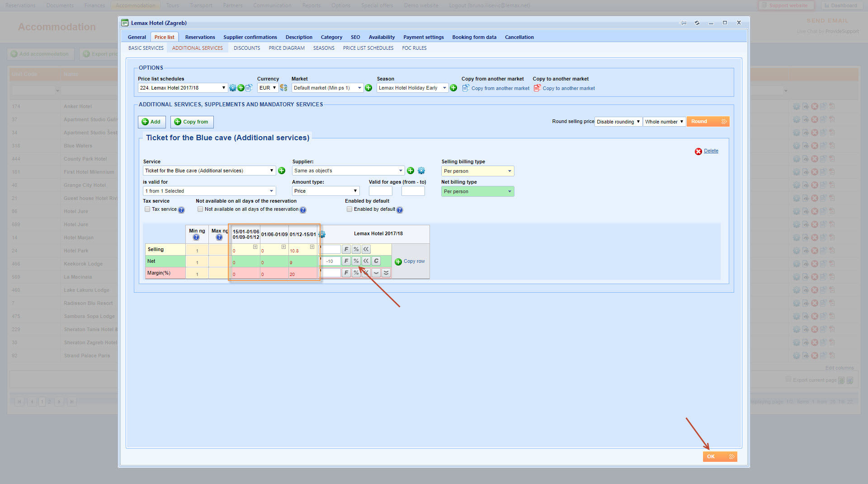
Task: Open Net billing type dropdown
Action: pos(477,191)
